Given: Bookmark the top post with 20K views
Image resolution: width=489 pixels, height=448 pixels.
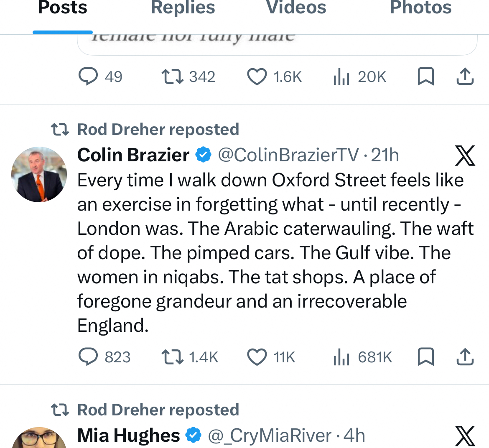Looking at the screenshot, I should [x=426, y=76].
